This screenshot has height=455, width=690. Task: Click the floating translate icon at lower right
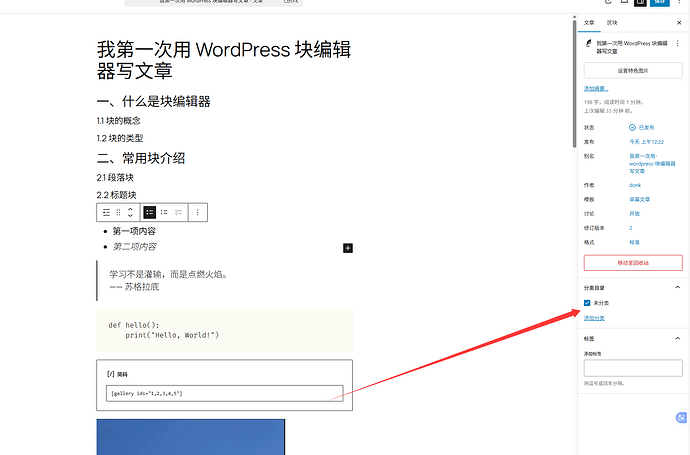pyautogui.click(x=682, y=418)
